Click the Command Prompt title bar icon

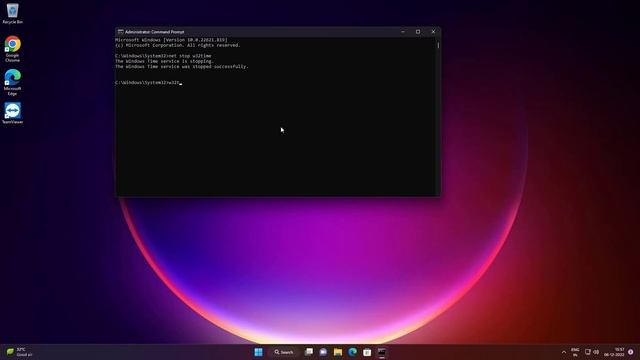120,32
